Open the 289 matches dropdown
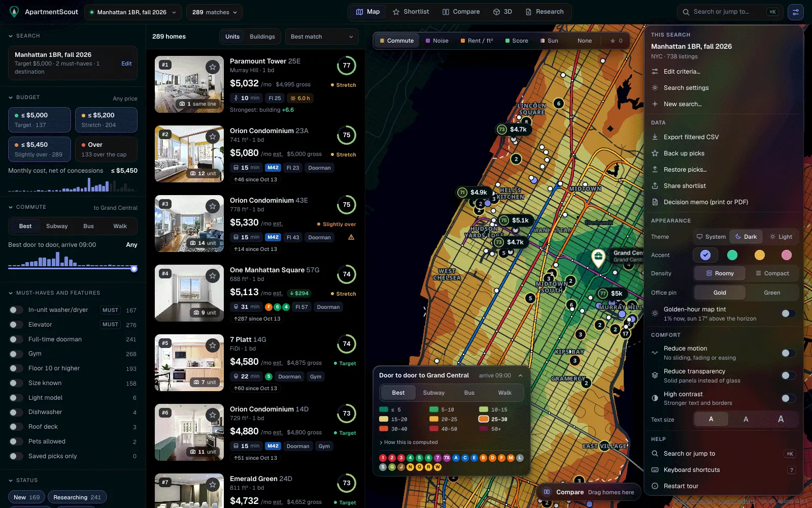This screenshot has width=812, height=508. click(214, 12)
